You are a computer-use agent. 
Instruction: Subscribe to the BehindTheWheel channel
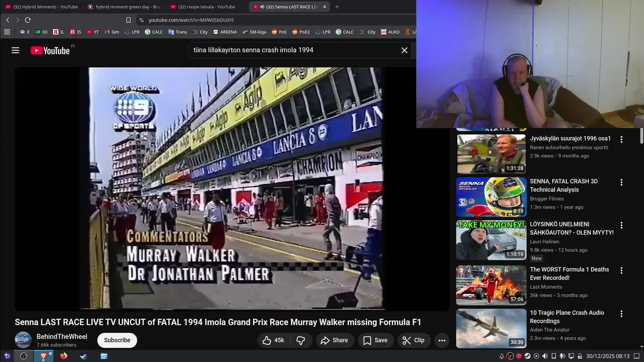click(x=117, y=340)
